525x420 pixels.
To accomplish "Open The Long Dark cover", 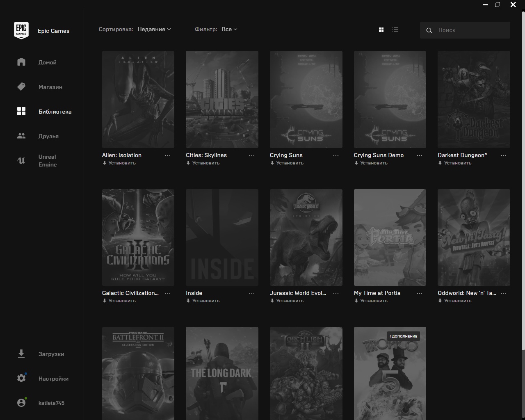I will pos(222,373).
